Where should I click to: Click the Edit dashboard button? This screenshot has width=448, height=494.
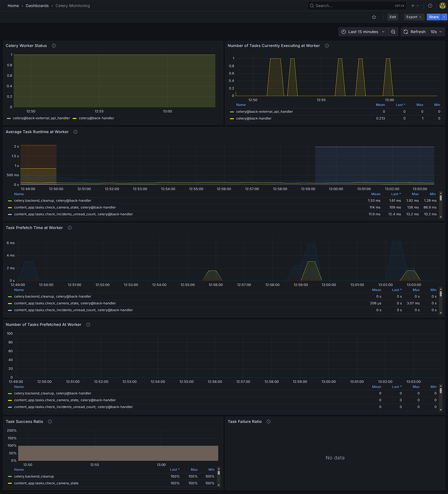coord(392,17)
